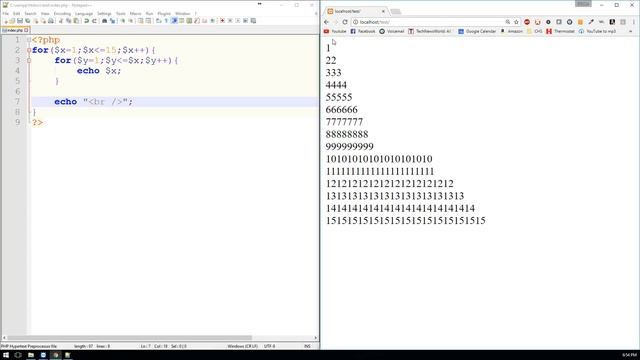This screenshot has height=360, width=640.
Task: Click the Save All icon in Notepad++
Action: (27, 21)
